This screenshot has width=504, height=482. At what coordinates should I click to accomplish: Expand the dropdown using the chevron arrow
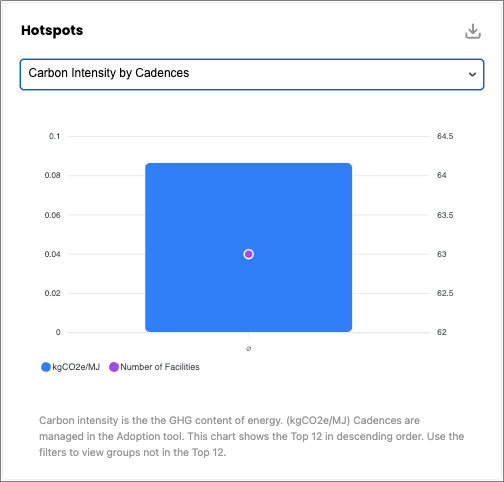[x=472, y=74]
